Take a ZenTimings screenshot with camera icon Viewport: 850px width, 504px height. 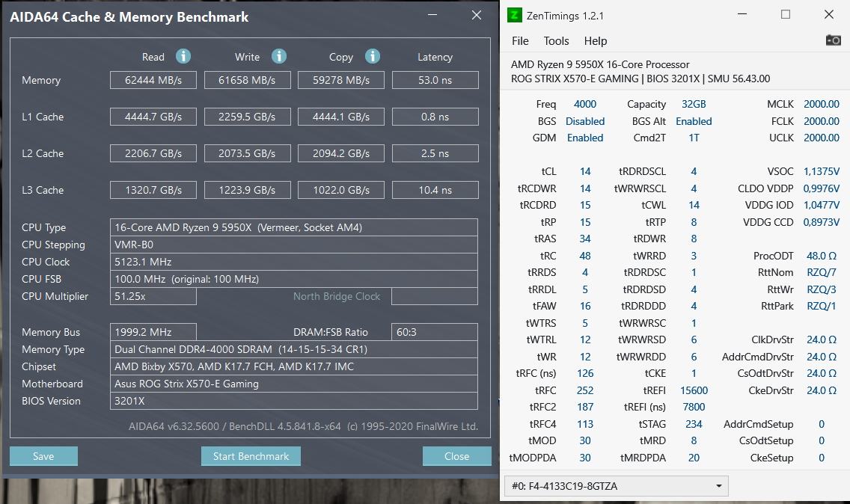[x=833, y=40]
